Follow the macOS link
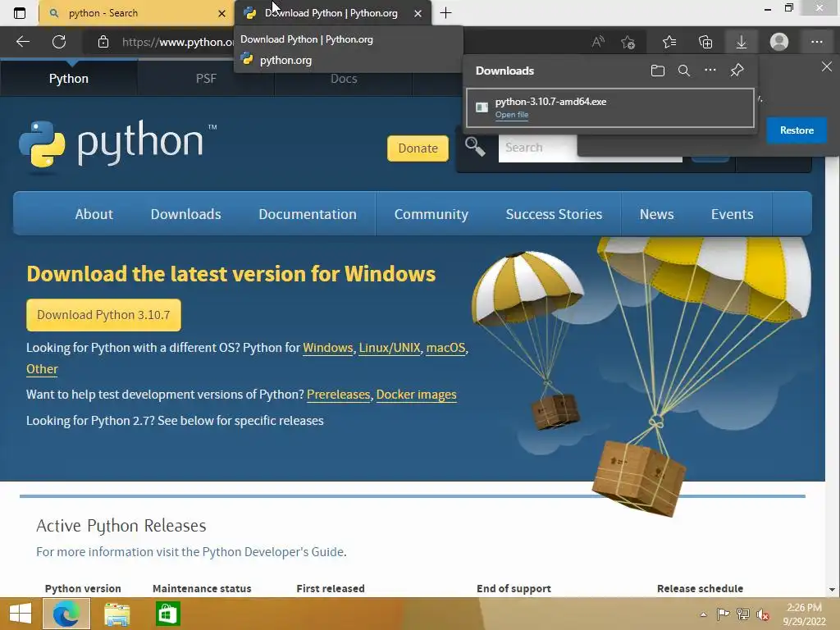 [x=445, y=348]
